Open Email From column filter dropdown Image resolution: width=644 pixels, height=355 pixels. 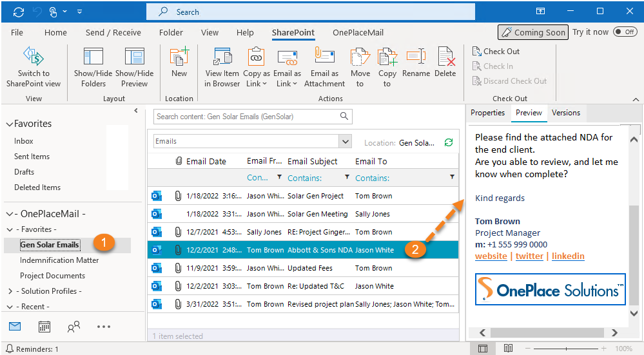[279, 177]
